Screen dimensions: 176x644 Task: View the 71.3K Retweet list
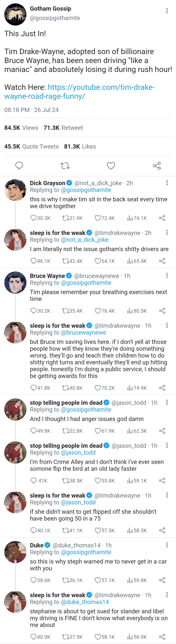pyautogui.click(x=63, y=128)
